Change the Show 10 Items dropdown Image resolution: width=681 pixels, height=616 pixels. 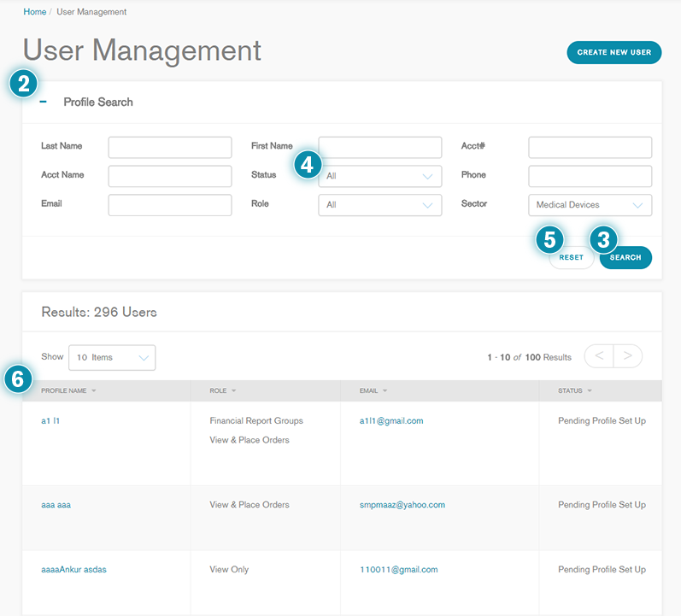(x=112, y=358)
